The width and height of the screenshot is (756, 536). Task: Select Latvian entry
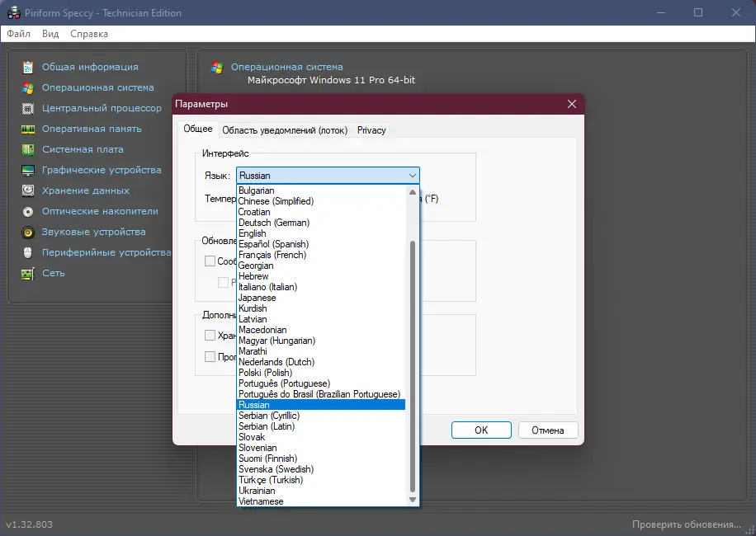[x=322, y=319]
